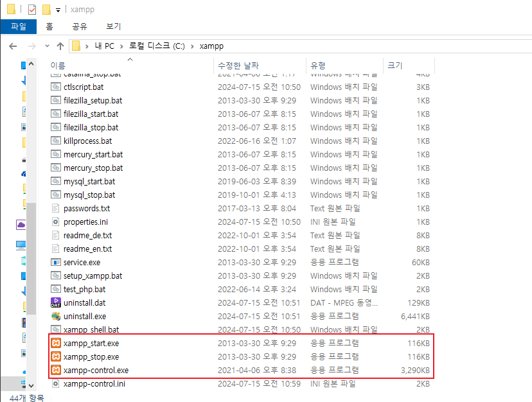The image size is (532, 402).
Task: Click date 2021-04-06 오후 8:38
Action: tap(257, 370)
